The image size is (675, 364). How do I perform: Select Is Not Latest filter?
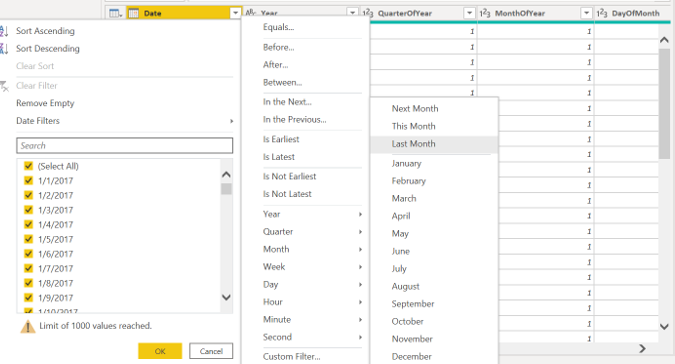tap(287, 194)
